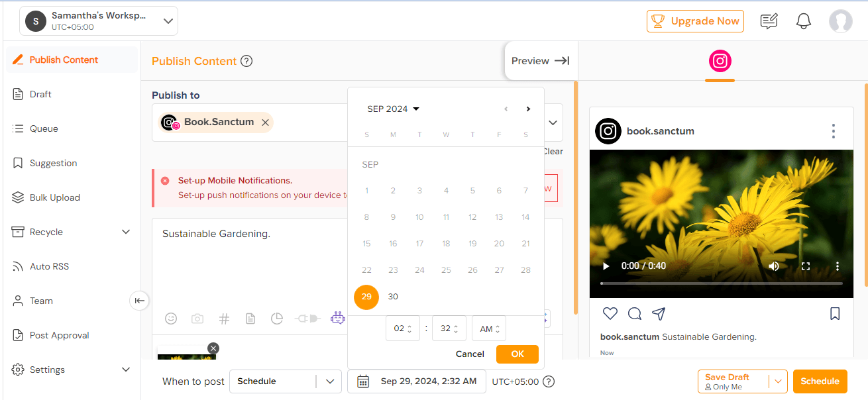
Task: Open the feedback notes icon in header
Action: pos(769,21)
